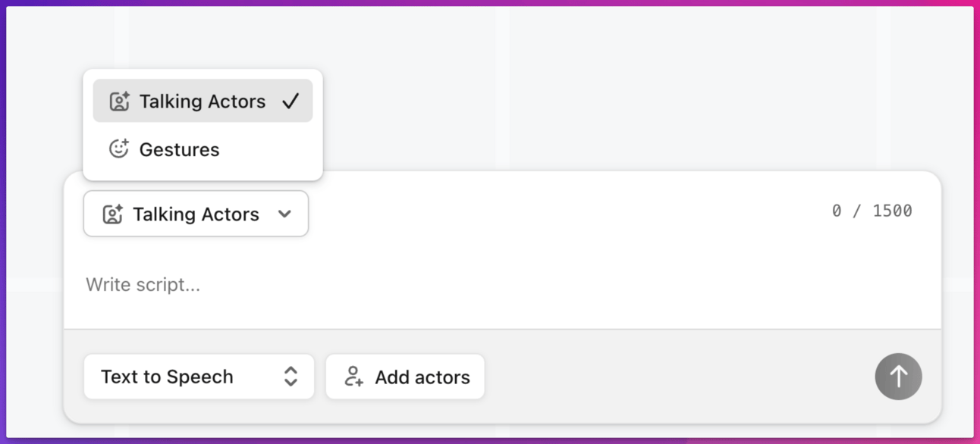Viewport: 980px width, 444px height.
Task: Click the "Talking Actors" text on the dropdown button
Action: click(196, 214)
